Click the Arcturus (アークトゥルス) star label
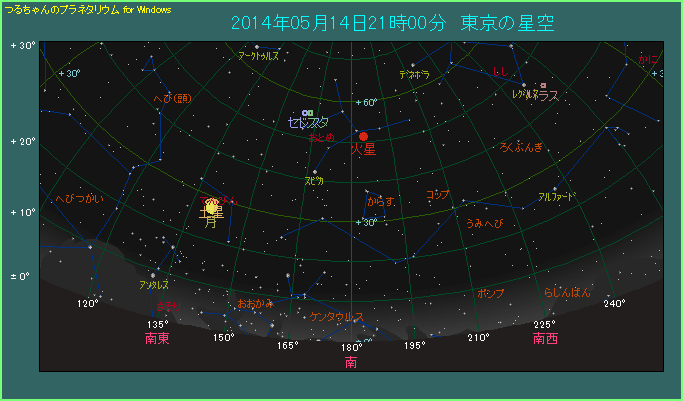The height and width of the screenshot is (401, 683). click(258, 57)
